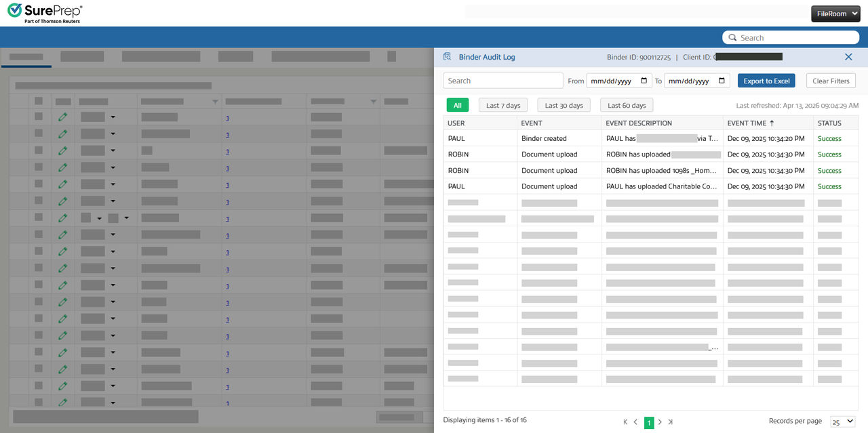Check the second row checkbox in the binder grid
The height and width of the screenshot is (433, 868).
coord(39,133)
